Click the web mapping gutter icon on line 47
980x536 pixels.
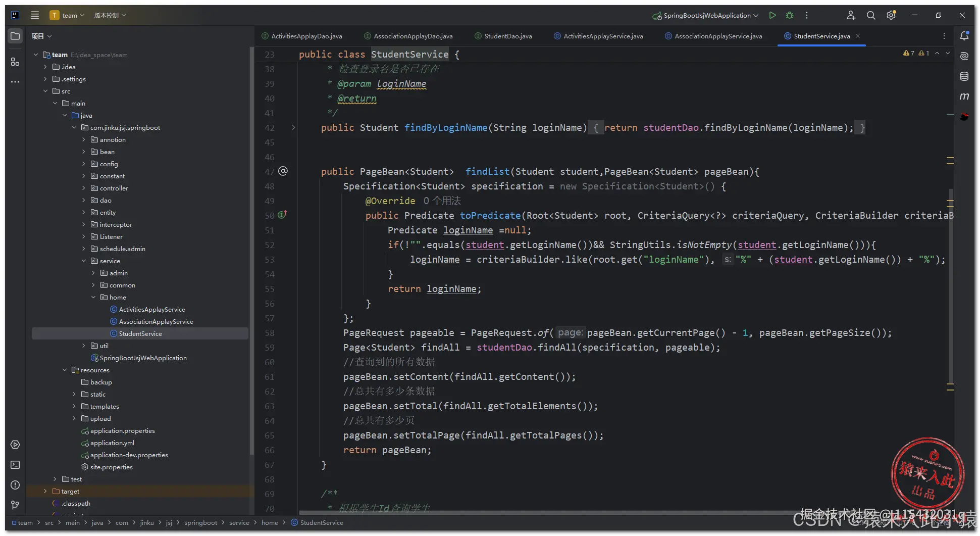pyautogui.click(x=283, y=171)
